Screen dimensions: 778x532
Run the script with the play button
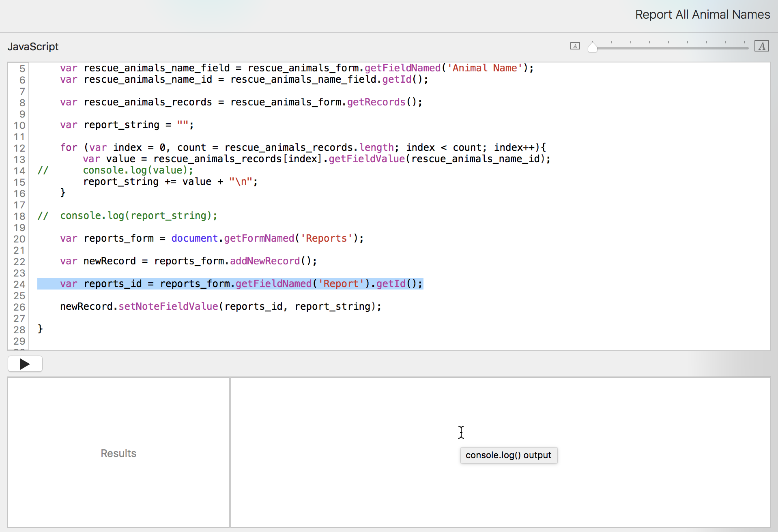coord(25,364)
